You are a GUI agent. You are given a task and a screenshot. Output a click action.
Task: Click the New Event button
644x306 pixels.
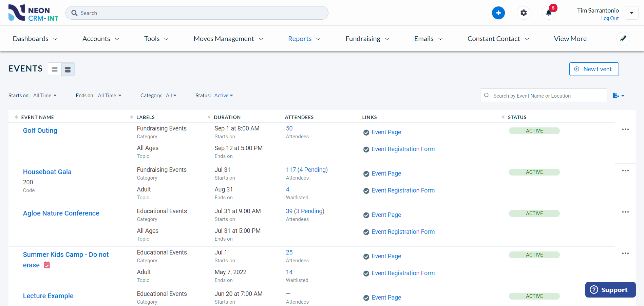[x=594, y=69]
